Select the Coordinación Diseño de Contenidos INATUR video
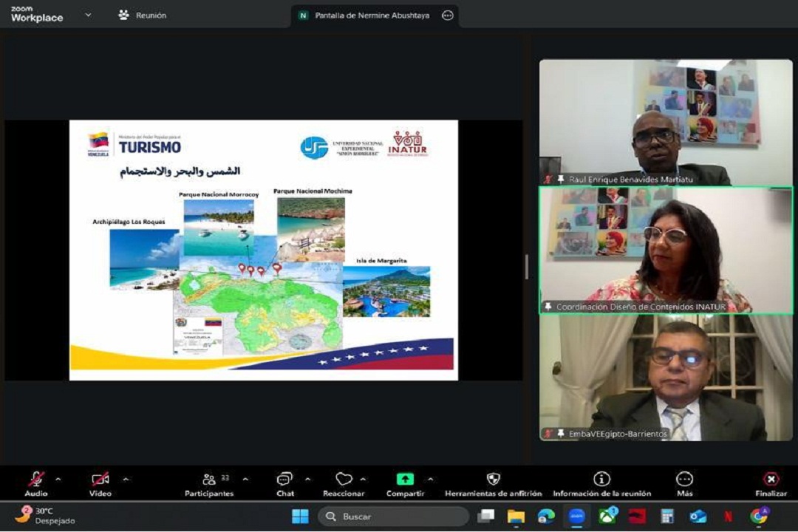The height and width of the screenshot is (532, 798). click(x=666, y=250)
